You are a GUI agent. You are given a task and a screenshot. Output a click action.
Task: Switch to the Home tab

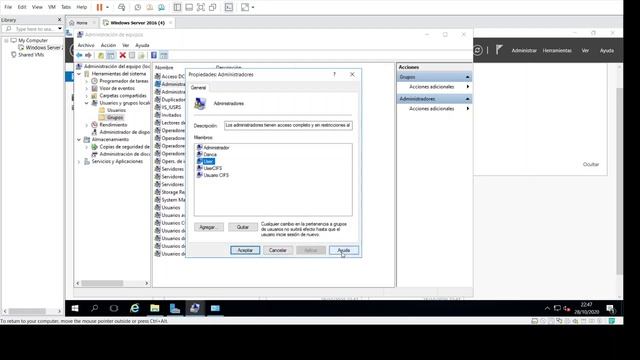point(82,23)
